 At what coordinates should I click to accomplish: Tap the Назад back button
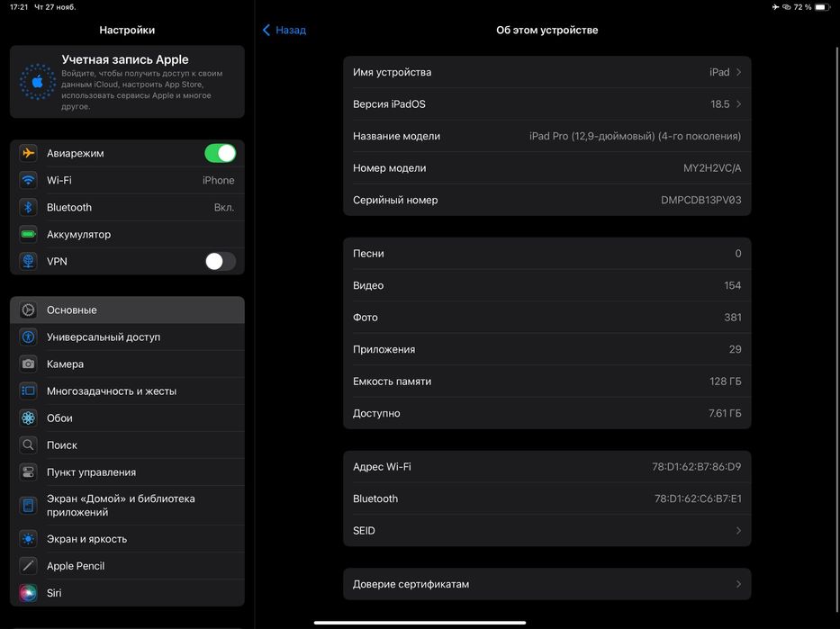tap(285, 30)
